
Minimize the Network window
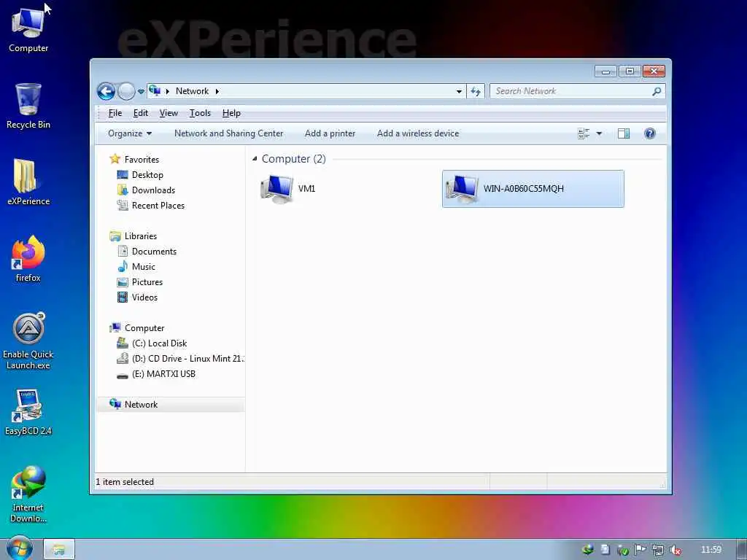(x=605, y=71)
